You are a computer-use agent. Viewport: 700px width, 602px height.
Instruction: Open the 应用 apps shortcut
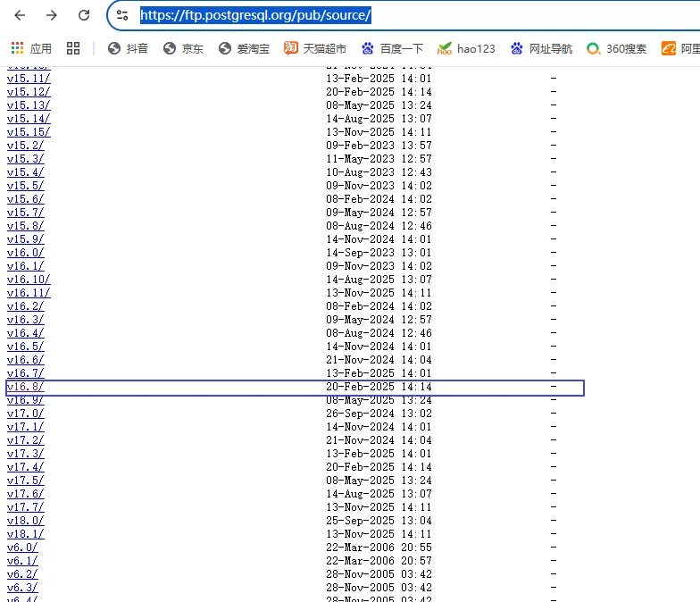point(31,48)
